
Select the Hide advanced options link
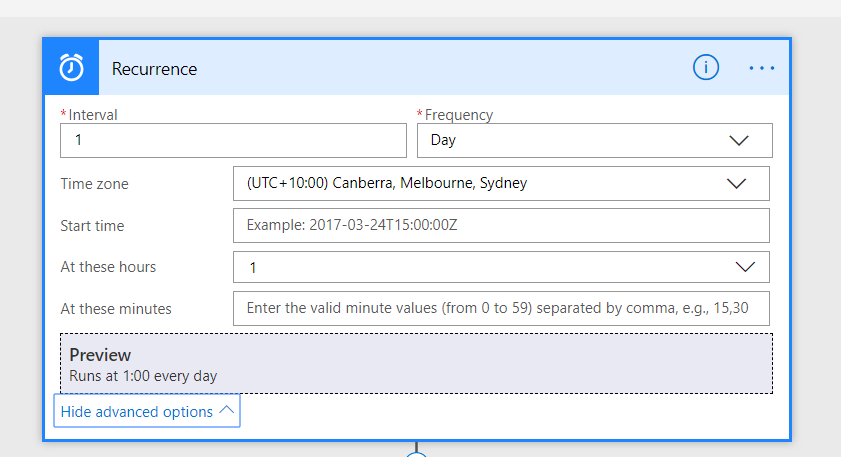(x=137, y=411)
